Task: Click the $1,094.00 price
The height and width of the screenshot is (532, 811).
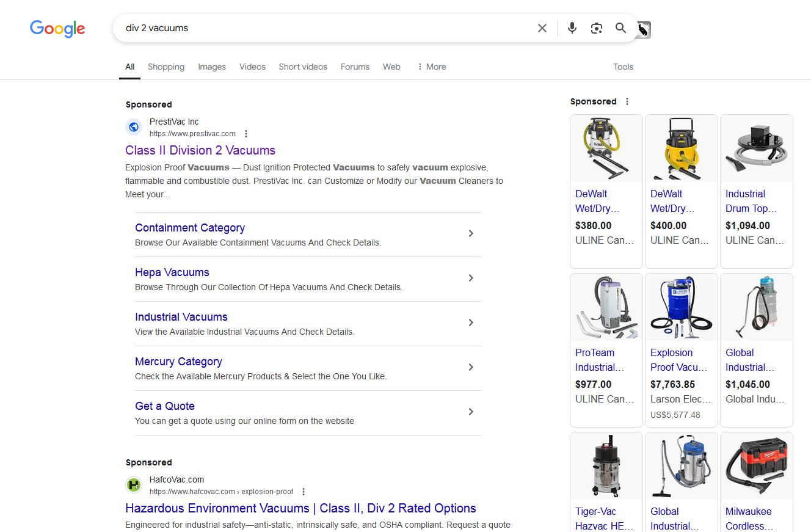Action: (748, 225)
